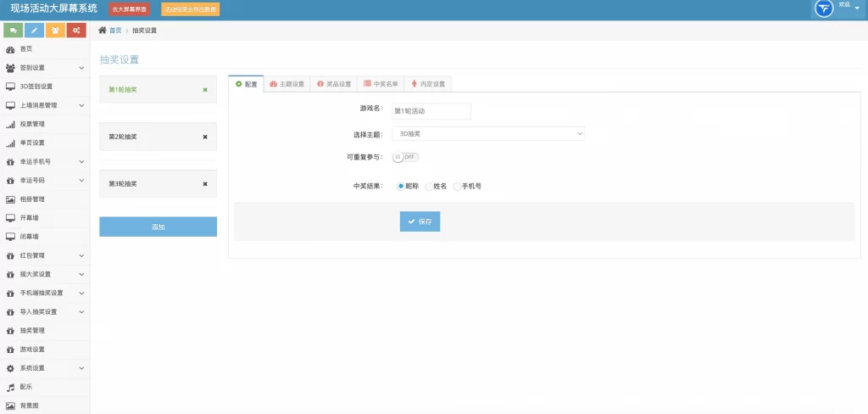Click the 现场活动大屏幕系统 header title

[x=53, y=8]
